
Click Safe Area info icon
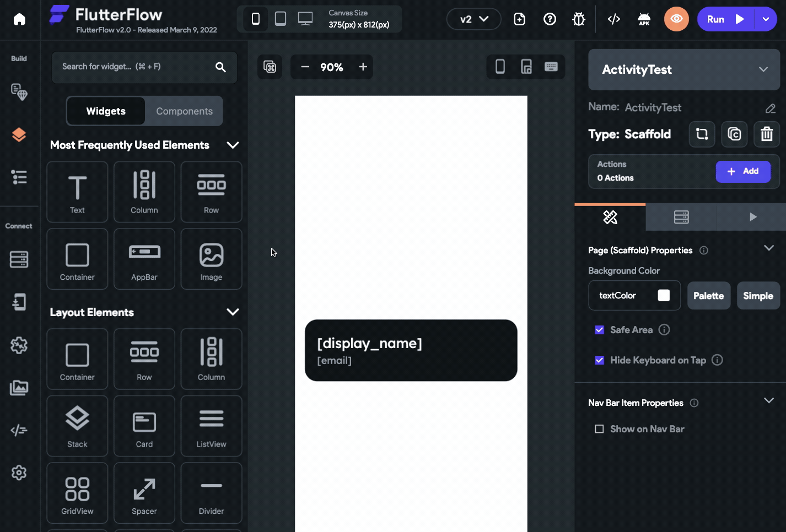(x=664, y=329)
